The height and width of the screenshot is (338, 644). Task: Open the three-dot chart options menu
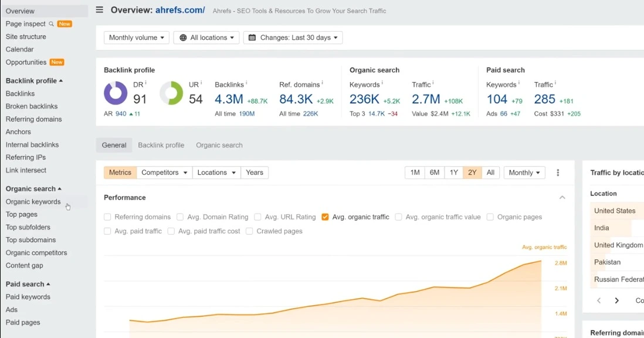[x=558, y=173]
